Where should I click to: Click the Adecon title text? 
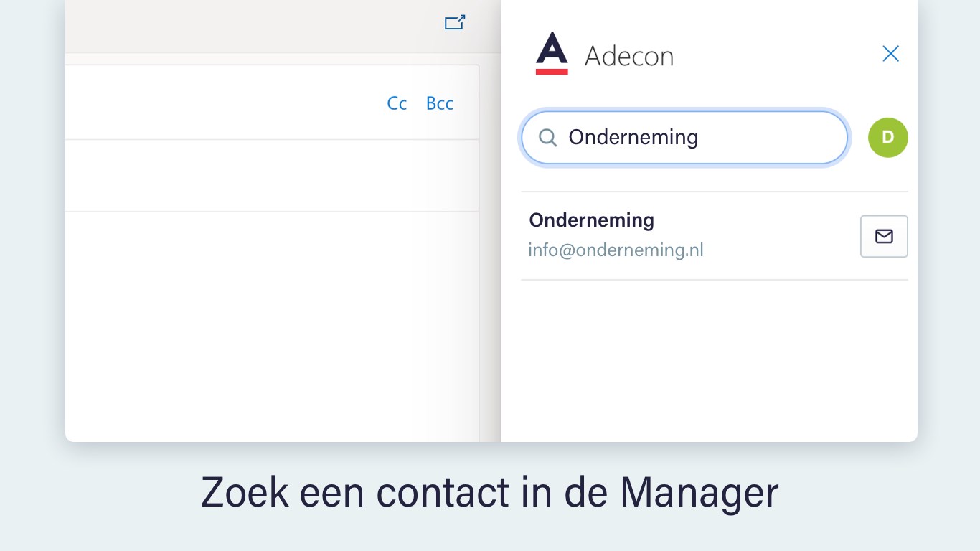(629, 56)
